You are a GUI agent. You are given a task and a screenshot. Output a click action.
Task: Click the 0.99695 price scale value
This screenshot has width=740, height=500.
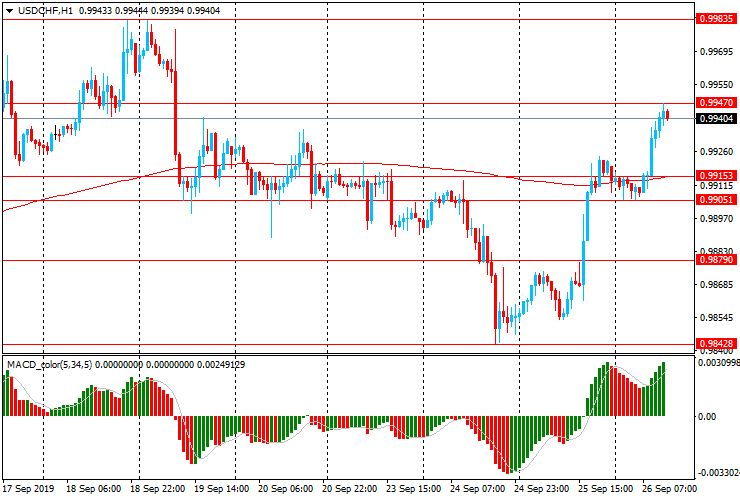click(716, 51)
